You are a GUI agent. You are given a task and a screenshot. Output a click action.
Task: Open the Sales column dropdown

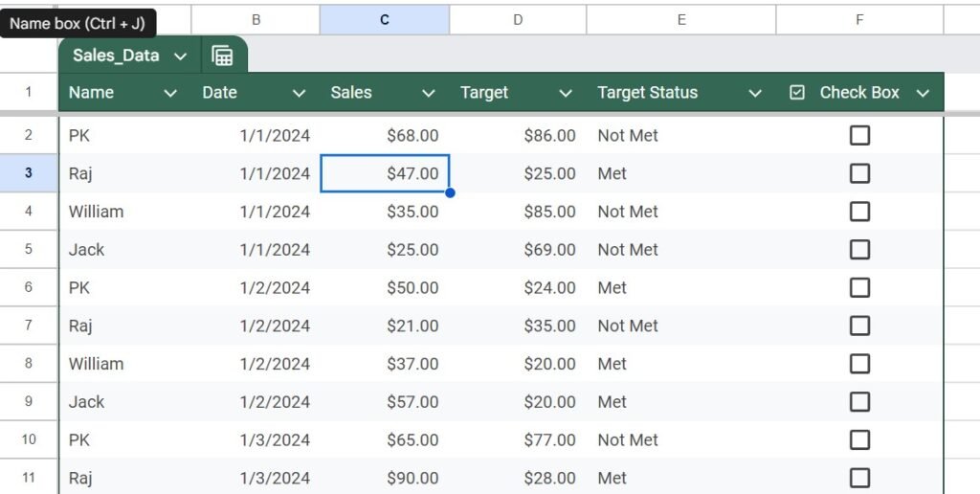pos(428,93)
